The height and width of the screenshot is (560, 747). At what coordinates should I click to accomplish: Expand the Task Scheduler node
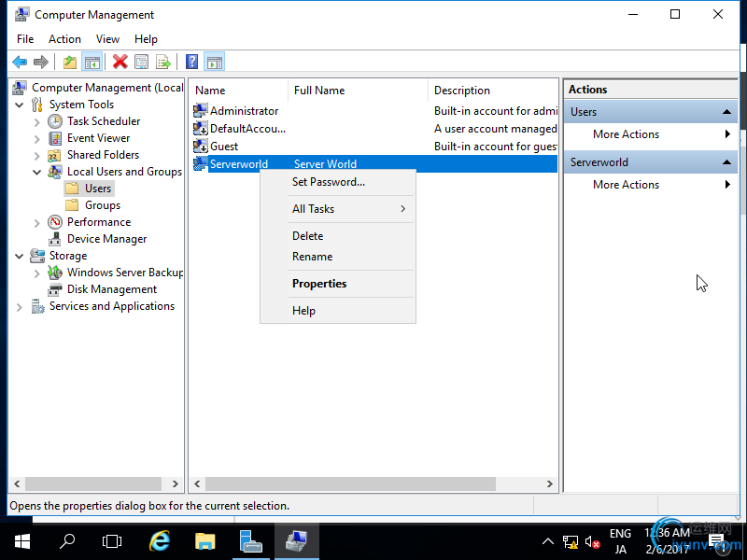(x=37, y=122)
